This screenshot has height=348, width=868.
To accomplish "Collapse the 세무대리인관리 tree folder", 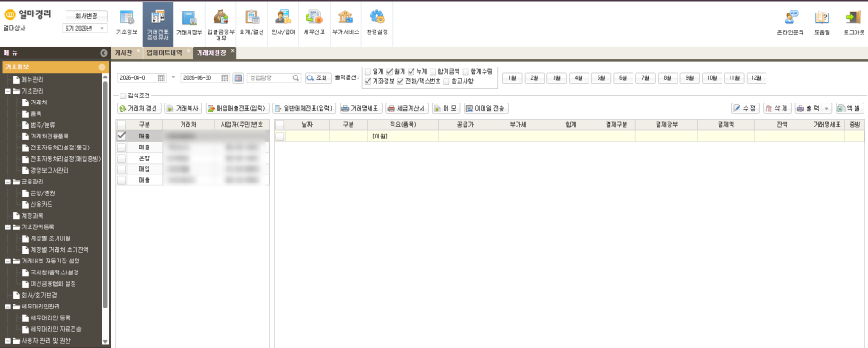I will (8, 306).
